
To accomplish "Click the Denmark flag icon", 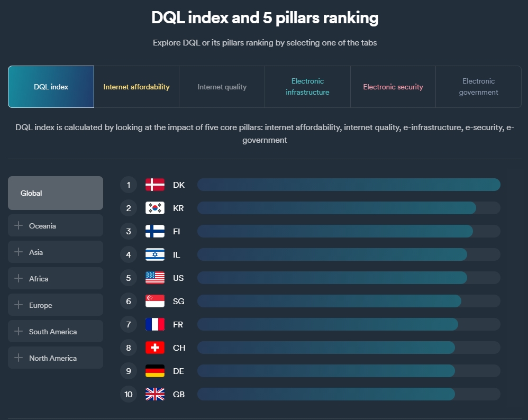I will click(155, 185).
